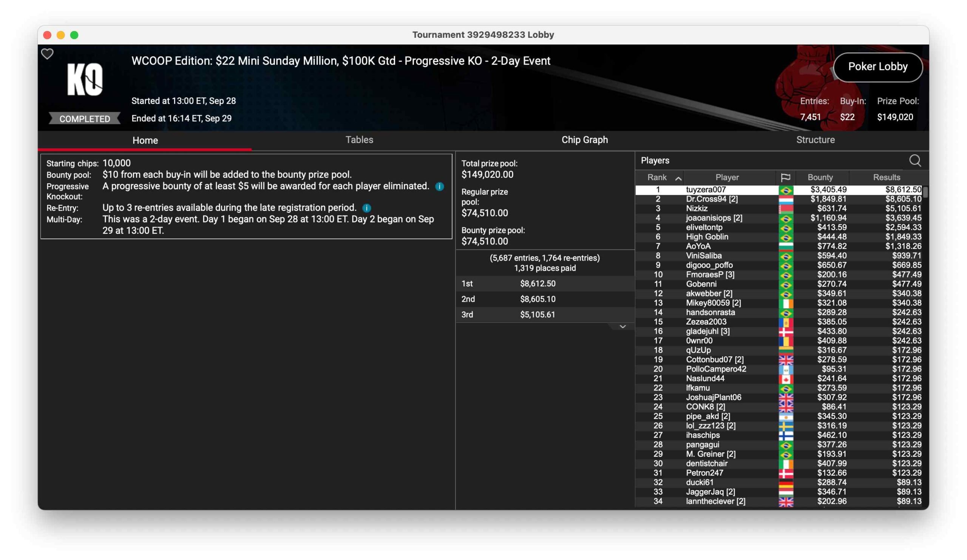Open the player search magnifier

click(914, 160)
